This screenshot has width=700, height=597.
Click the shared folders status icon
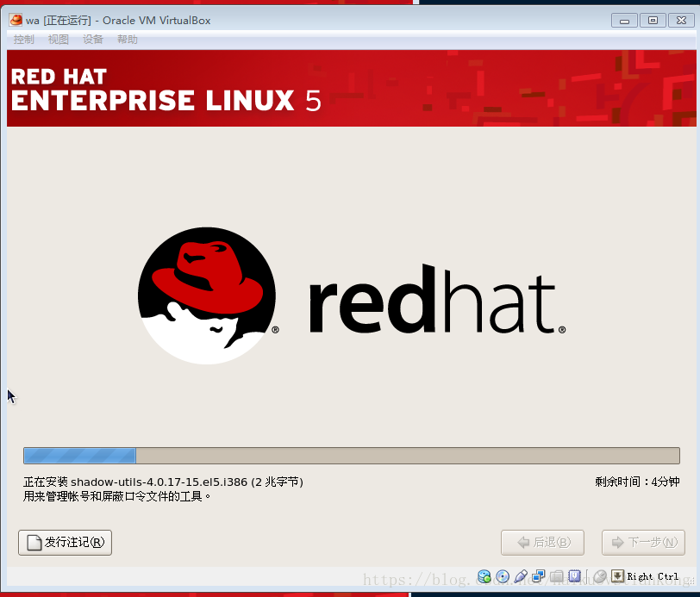tap(556, 576)
